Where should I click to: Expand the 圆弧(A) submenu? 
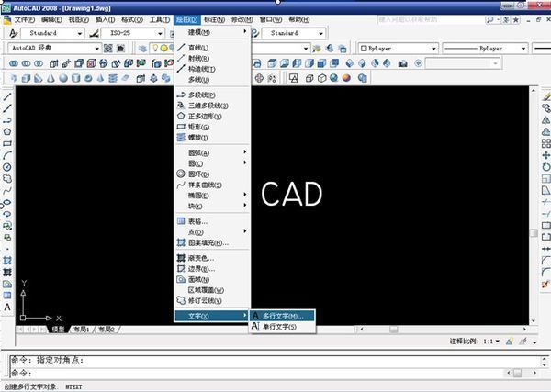click(213, 152)
